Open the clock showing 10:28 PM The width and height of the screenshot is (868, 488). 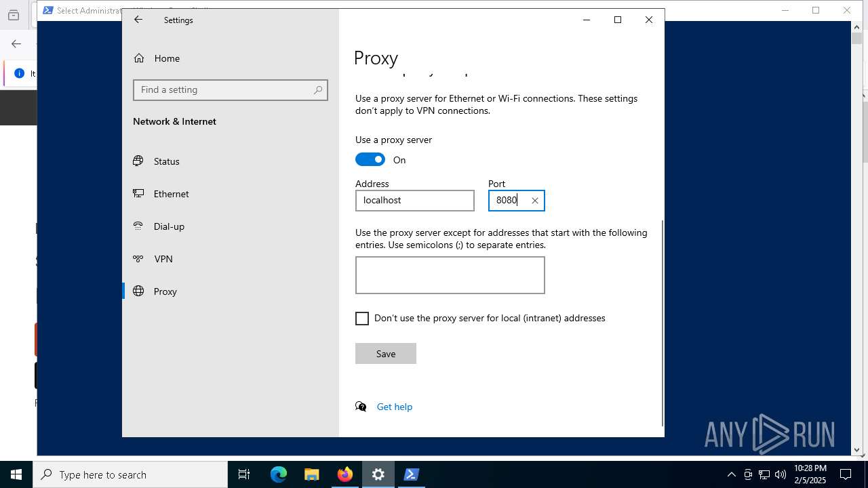pyautogui.click(x=810, y=474)
